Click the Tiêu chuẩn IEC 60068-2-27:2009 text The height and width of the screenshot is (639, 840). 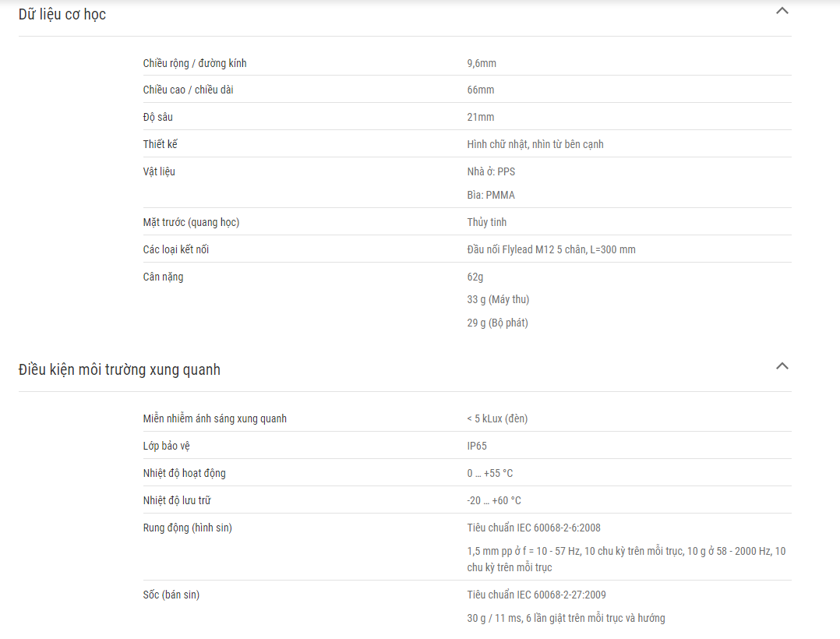[x=536, y=595]
